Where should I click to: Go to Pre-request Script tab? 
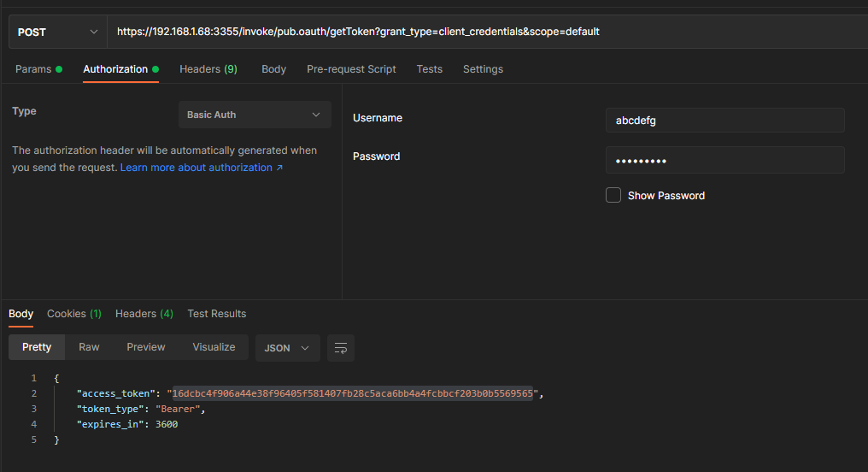pyautogui.click(x=351, y=69)
